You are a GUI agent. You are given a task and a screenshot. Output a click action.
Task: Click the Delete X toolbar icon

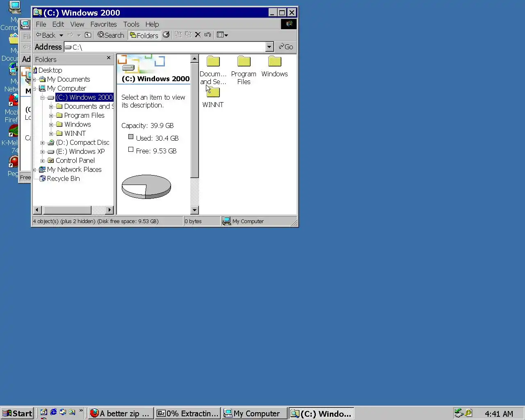[x=198, y=35]
